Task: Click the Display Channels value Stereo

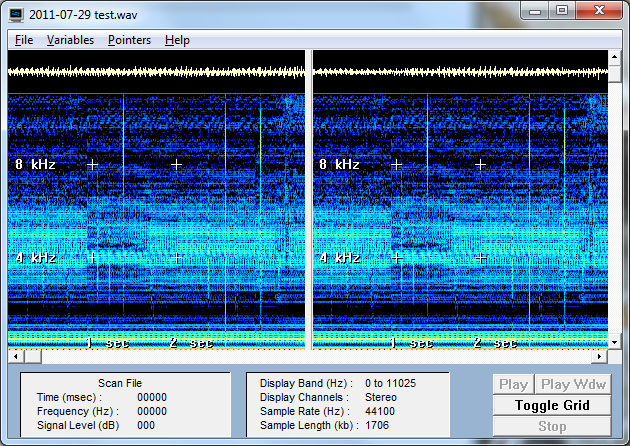Action: (x=381, y=397)
